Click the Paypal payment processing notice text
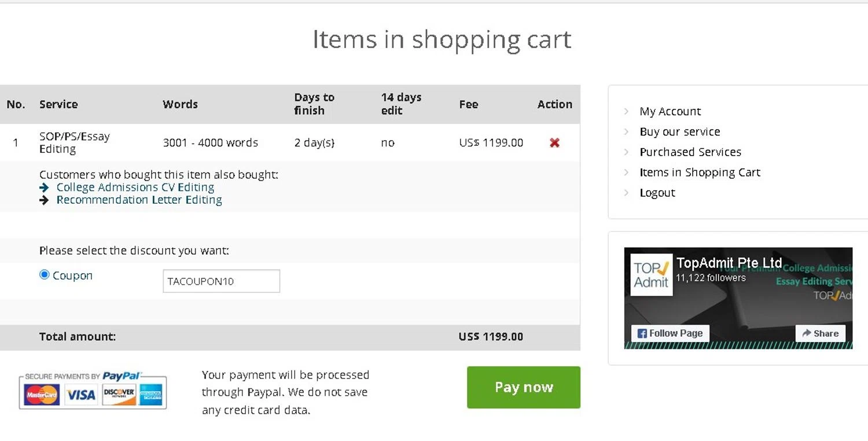This screenshot has height=441, width=868. 285,392
